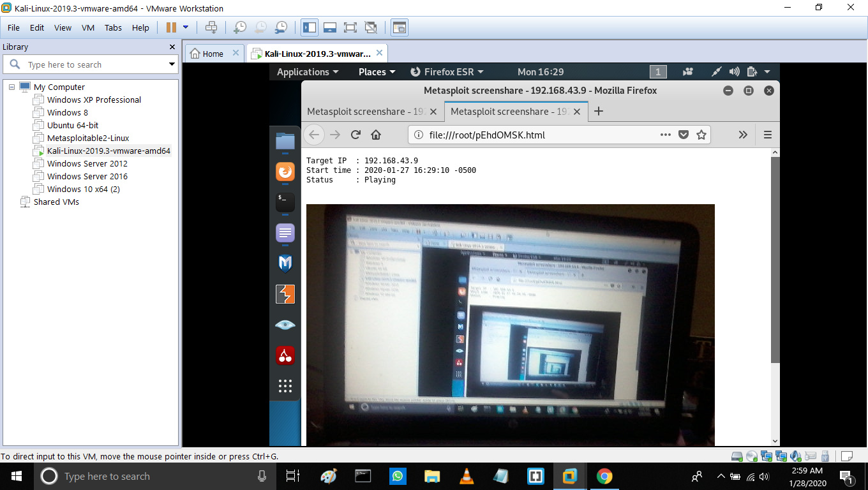The width and height of the screenshot is (868, 490).
Task: Open Burp Suite from the Kali dock
Action: (285, 294)
